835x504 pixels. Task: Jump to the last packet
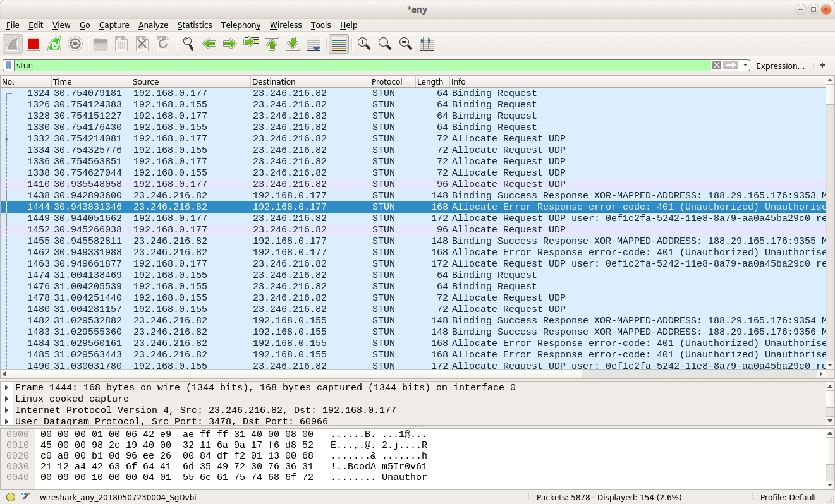tap(293, 44)
